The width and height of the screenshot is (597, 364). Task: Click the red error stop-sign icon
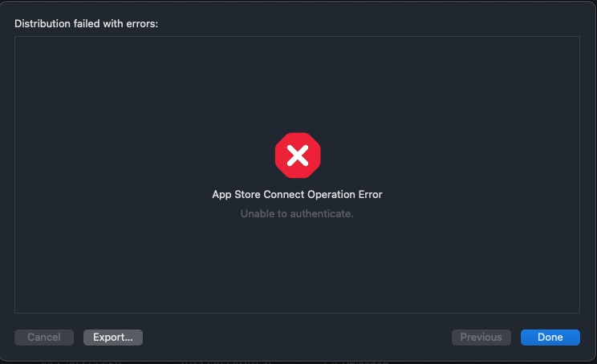[298, 156]
